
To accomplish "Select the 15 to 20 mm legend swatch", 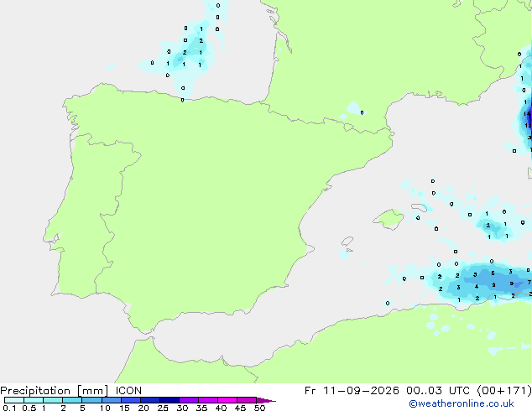I will 131,400.
